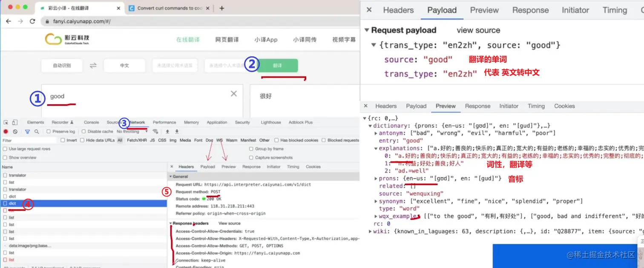
Task: Clear the 'good' input text
Action: [x=233, y=94]
